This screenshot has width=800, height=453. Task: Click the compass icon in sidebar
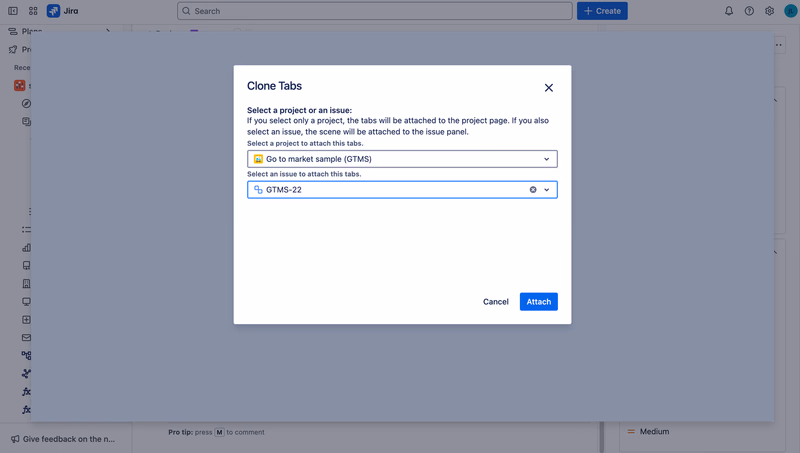tap(27, 104)
